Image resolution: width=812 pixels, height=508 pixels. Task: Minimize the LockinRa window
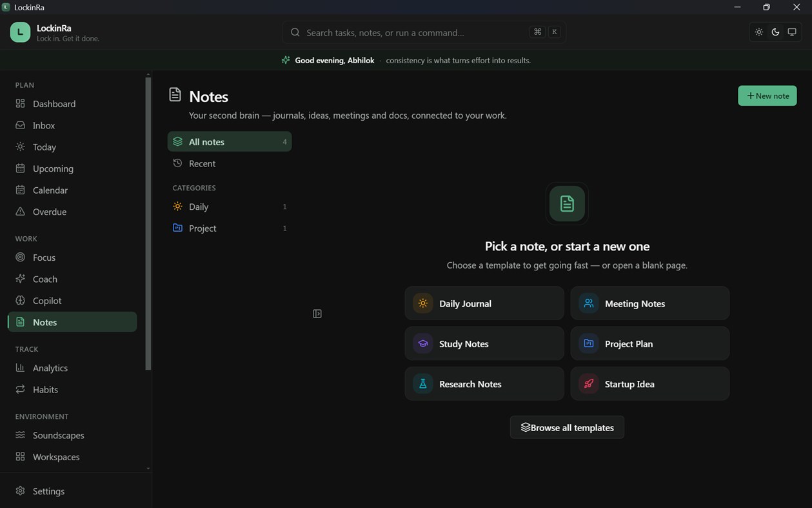point(737,7)
